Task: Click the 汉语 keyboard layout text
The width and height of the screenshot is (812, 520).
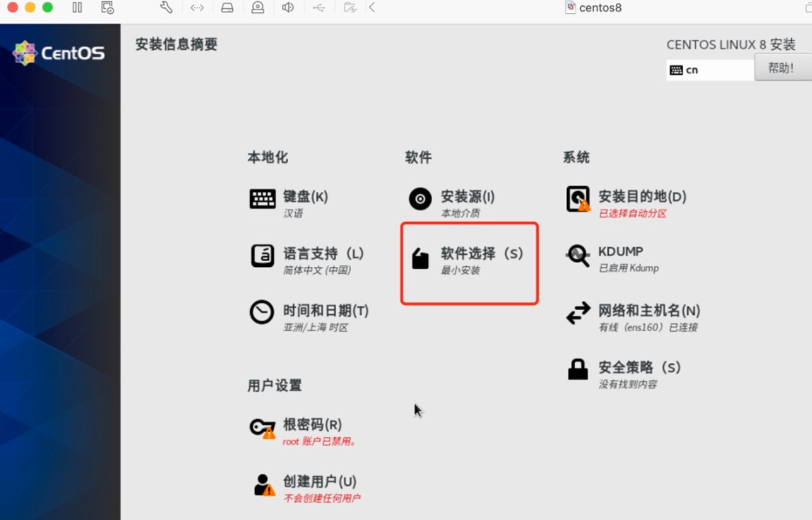Action: pos(293,213)
